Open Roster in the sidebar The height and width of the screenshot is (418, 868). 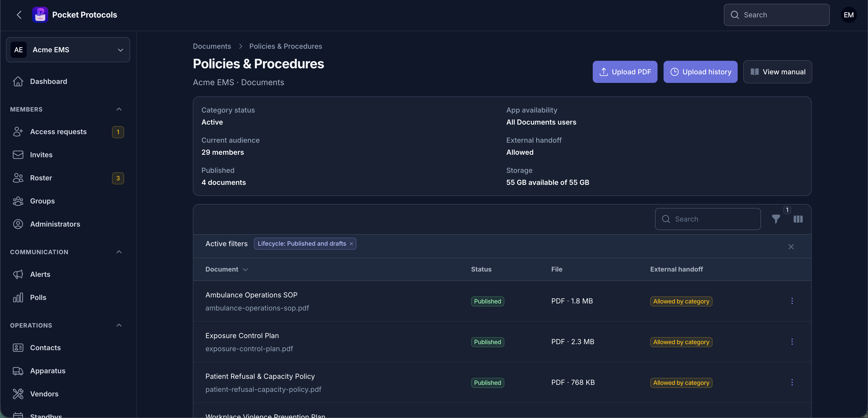click(68, 178)
